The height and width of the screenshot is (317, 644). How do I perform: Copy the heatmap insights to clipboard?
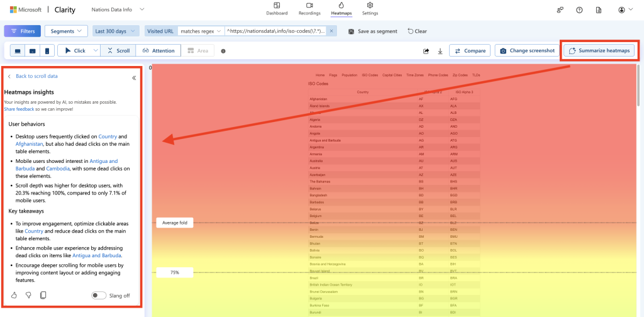(x=43, y=295)
